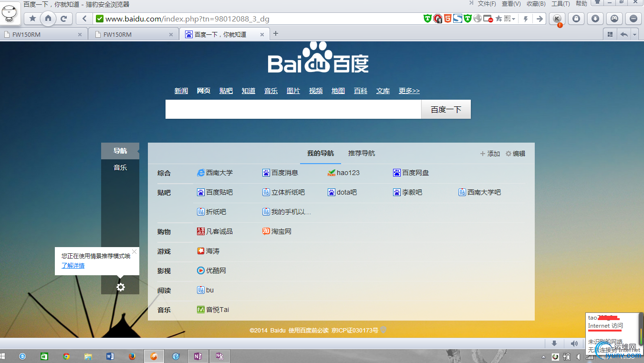Open the 帮助 menu

582,4
